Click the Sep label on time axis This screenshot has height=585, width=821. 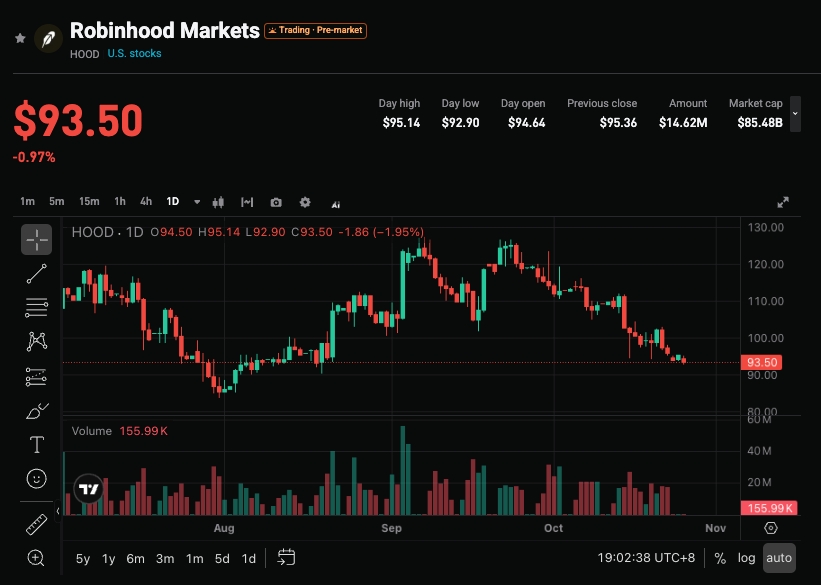click(x=391, y=528)
